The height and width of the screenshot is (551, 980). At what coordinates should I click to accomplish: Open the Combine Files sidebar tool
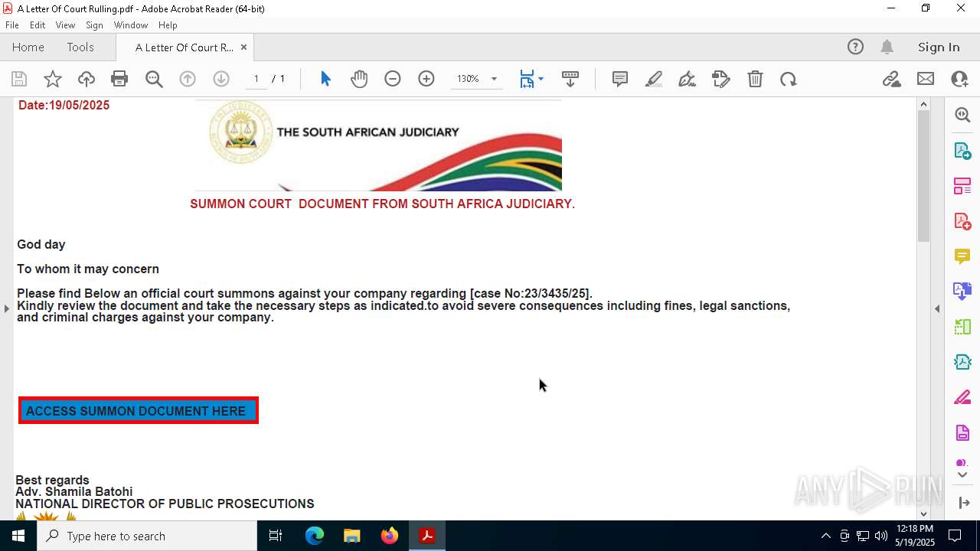(x=962, y=291)
